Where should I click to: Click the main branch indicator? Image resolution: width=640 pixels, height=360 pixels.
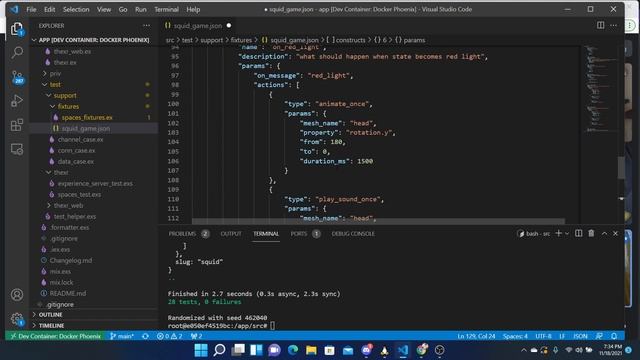coord(122,336)
